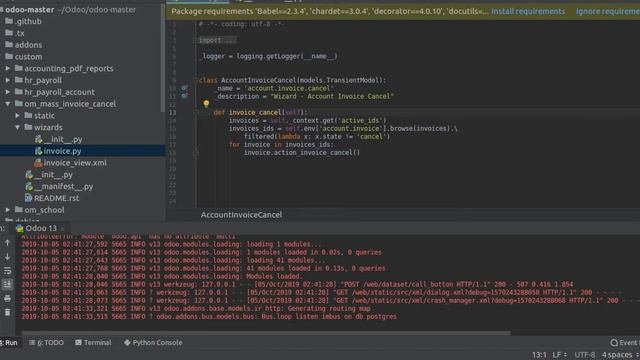The image size is (640, 360).
Task: Switch to the Terminal tab
Action: click(x=93, y=342)
